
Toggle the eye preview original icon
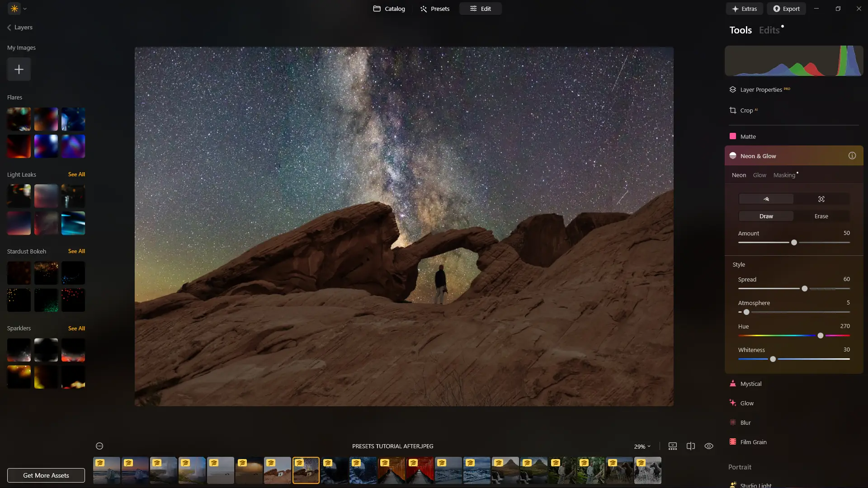(x=708, y=446)
